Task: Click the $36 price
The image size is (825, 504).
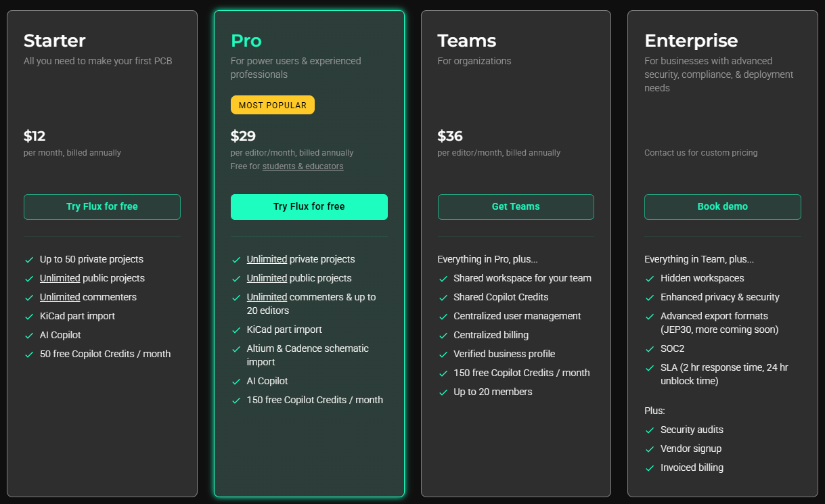Action: point(450,136)
